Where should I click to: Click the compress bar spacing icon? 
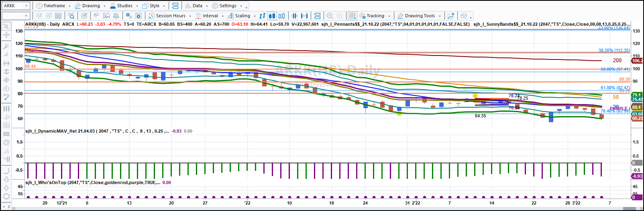coord(295,16)
